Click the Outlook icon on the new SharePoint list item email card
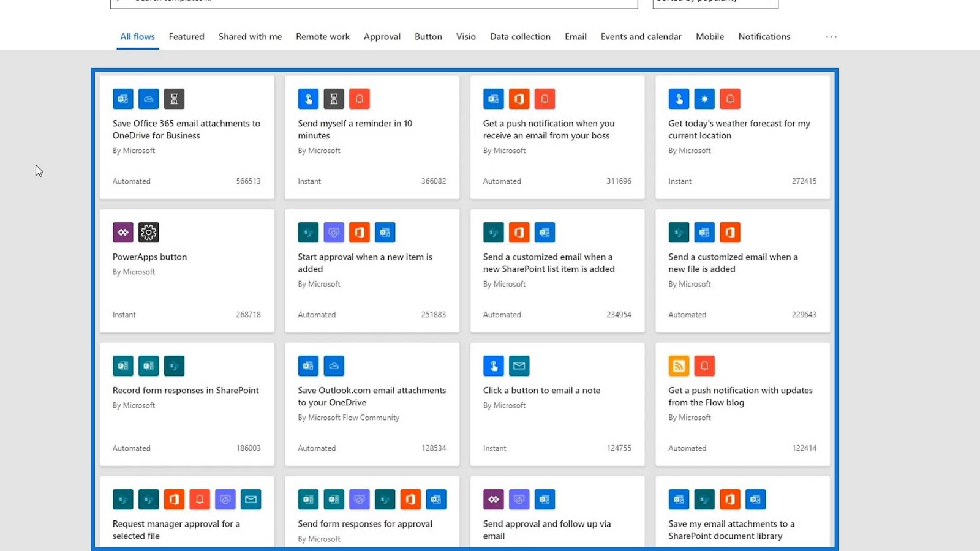Image resolution: width=980 pixels, height=551 pixels. click(545, 232)
